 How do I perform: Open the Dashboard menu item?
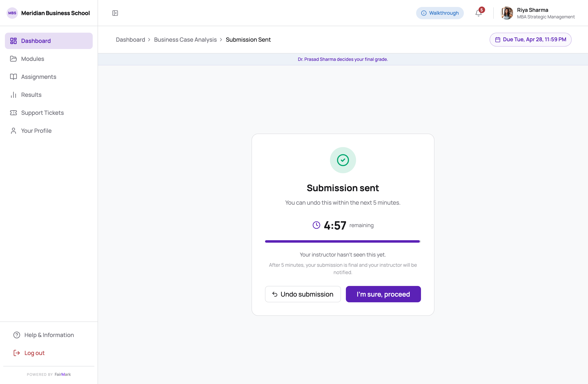coord(49,41)
